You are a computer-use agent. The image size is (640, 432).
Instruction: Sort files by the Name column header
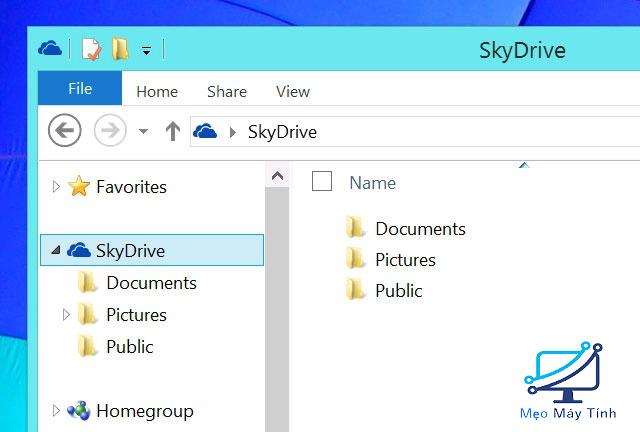[373, 183]
